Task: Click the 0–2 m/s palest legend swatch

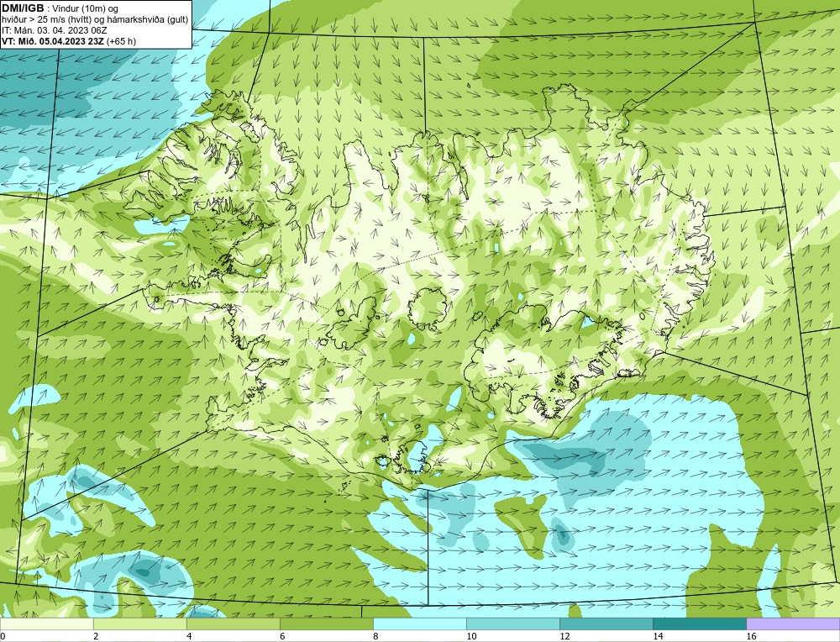Action: [x=46, y=624]
